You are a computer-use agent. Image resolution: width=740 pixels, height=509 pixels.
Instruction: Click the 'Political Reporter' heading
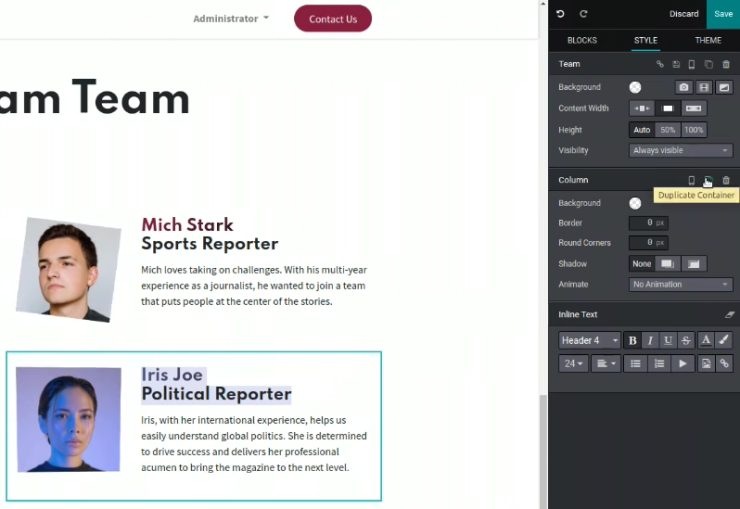point(217,394)
